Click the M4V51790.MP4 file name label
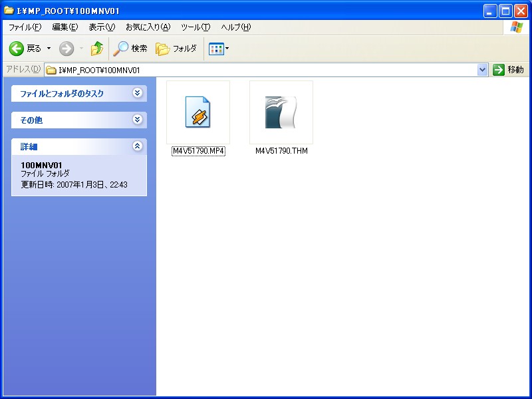Viewport: 532px width, 399px height. pos(198,151)
